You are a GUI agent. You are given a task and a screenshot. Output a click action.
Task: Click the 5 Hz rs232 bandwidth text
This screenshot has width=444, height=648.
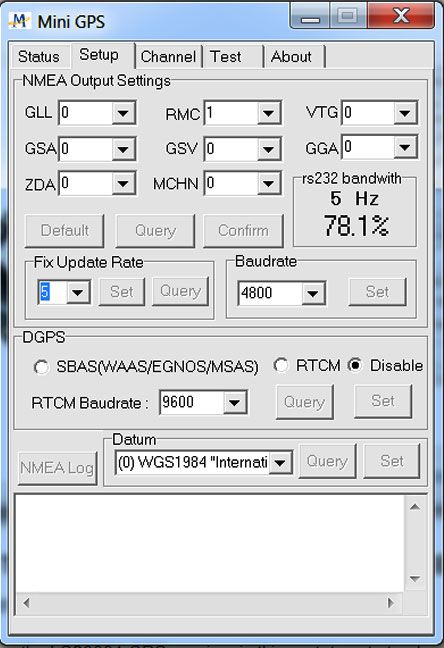point(355,199)
